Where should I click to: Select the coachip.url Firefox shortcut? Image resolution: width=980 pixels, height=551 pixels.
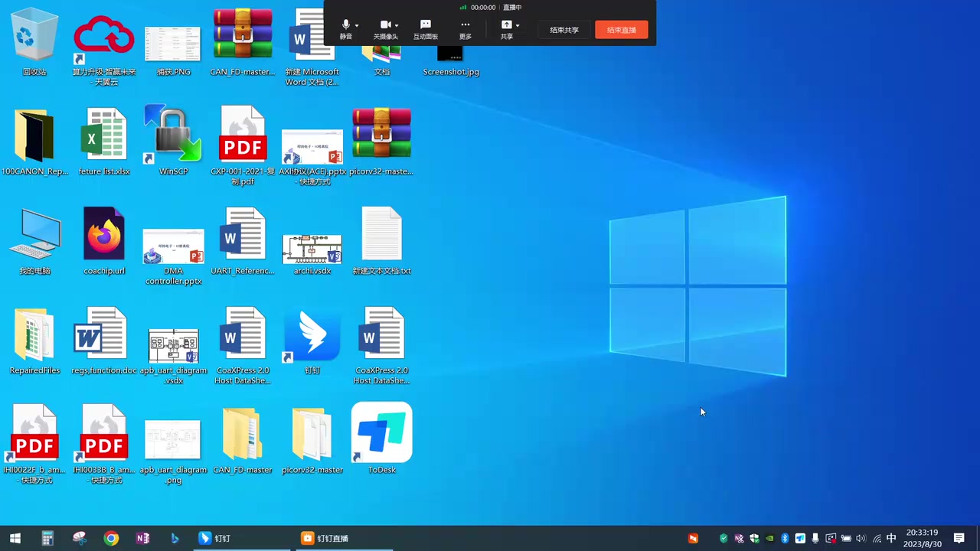[x=104, y=241]
